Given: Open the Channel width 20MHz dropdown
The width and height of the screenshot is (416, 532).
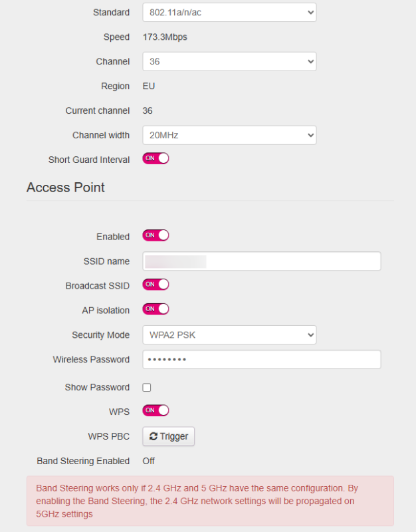Looking at the screenshot, I should pos(229,135).
